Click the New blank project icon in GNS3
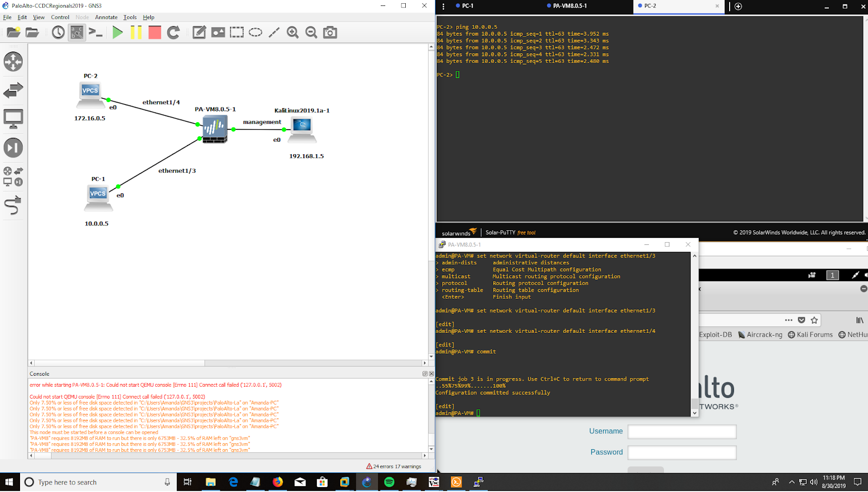868x492 pixels. (14, 33)
